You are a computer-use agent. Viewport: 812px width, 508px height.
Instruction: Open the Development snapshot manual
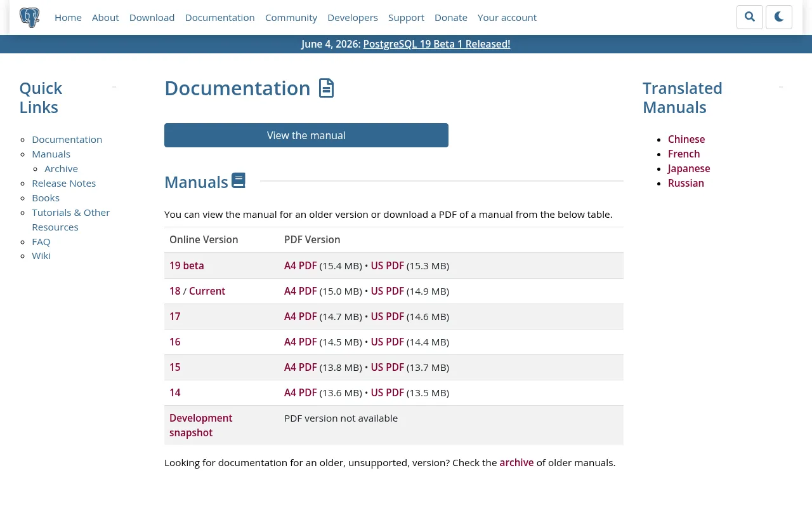tap(201, 425)
